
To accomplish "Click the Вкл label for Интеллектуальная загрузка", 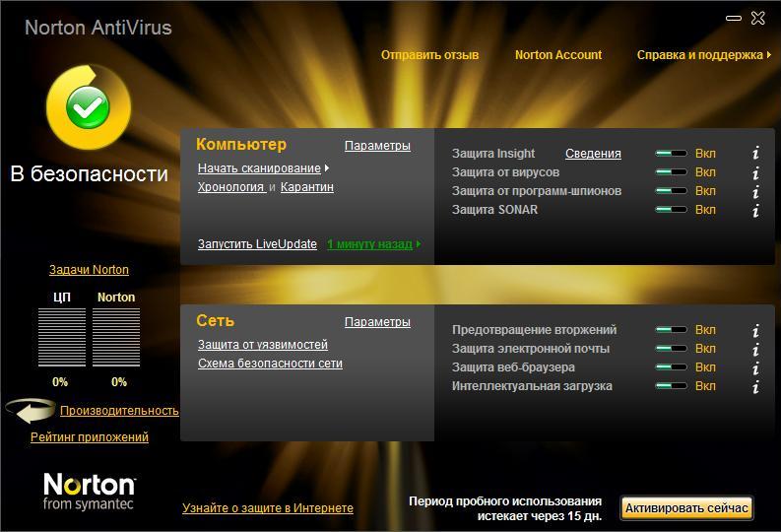I will (705, 386).
